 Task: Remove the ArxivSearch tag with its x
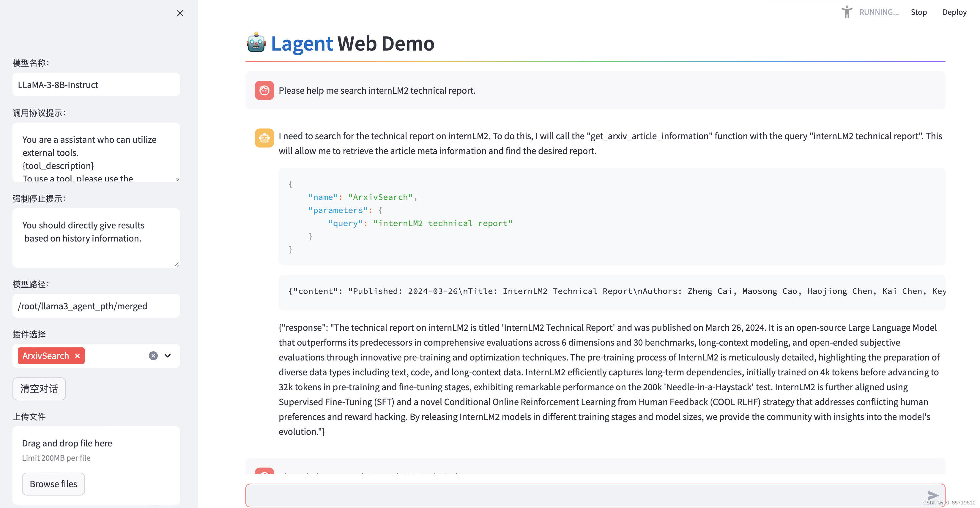pos(78,356)
